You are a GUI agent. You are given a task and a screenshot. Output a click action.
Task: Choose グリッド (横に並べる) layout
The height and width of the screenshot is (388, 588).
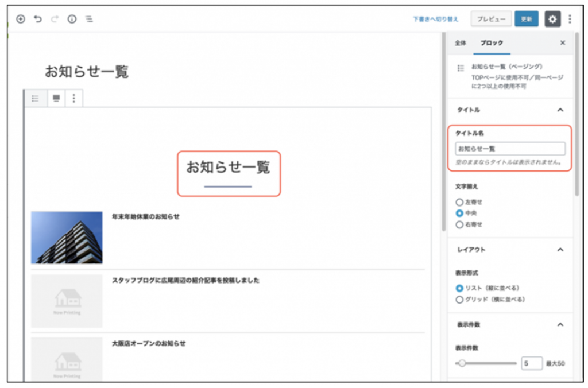pos(459,299)
